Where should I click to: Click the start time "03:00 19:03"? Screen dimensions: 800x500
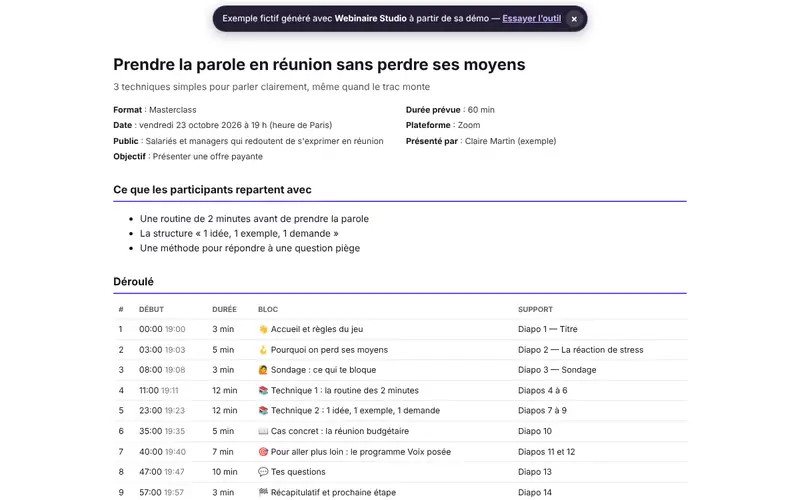point(162,349)
